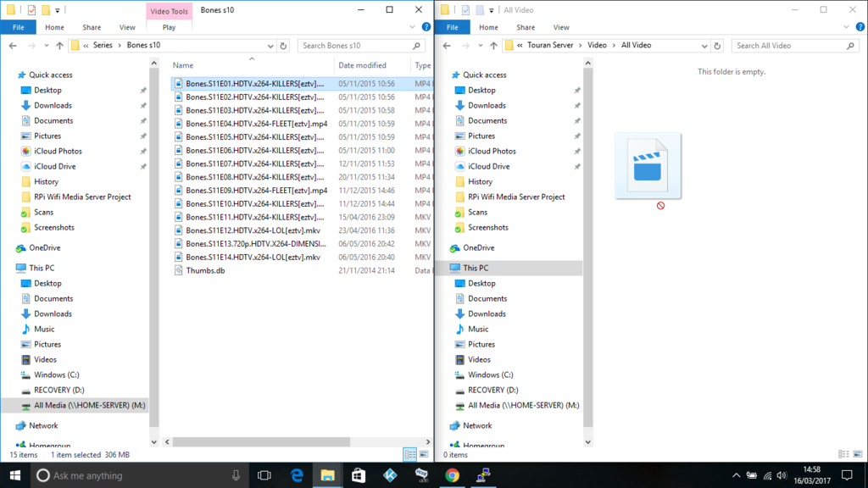Click Cortana microphone icon in taskbar
The image size is (868, 488).
click(236, 475)
